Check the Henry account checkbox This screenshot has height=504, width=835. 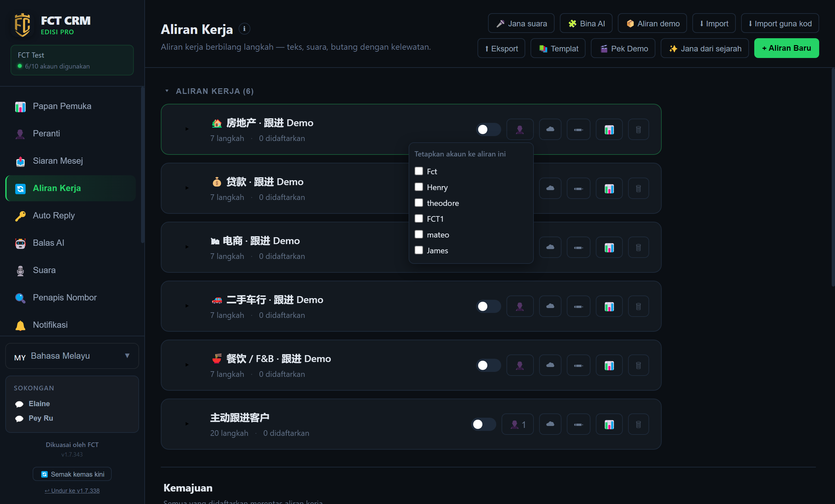pos(419,187)
